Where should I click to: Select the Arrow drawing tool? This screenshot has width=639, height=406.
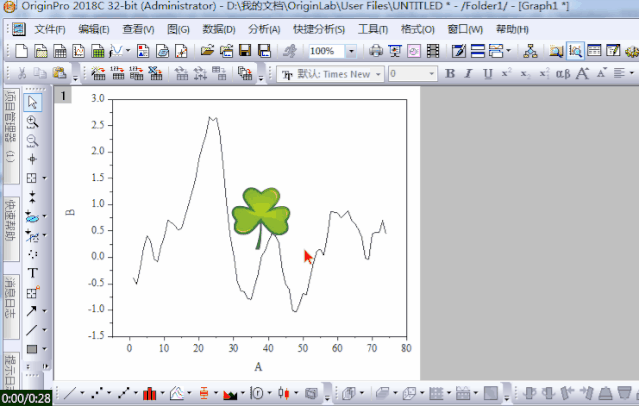coord(32,310)
